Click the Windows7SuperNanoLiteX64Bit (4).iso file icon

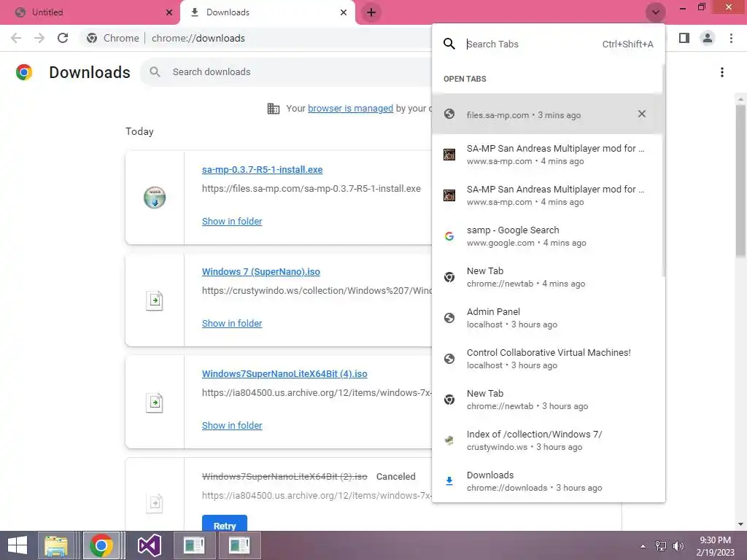(x=155, y=402)
